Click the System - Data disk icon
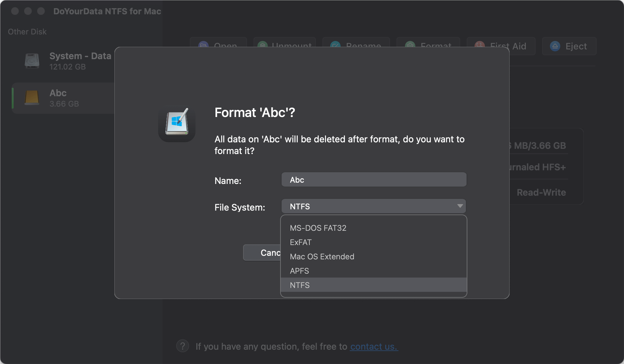 click(32, 61)
